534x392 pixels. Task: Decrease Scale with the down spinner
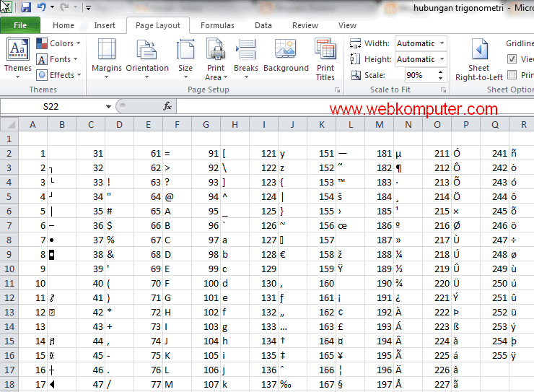pos(440,79)
